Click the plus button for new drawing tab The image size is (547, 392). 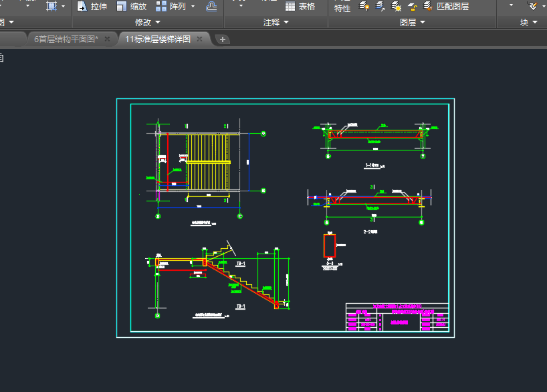tap(223, 39)
